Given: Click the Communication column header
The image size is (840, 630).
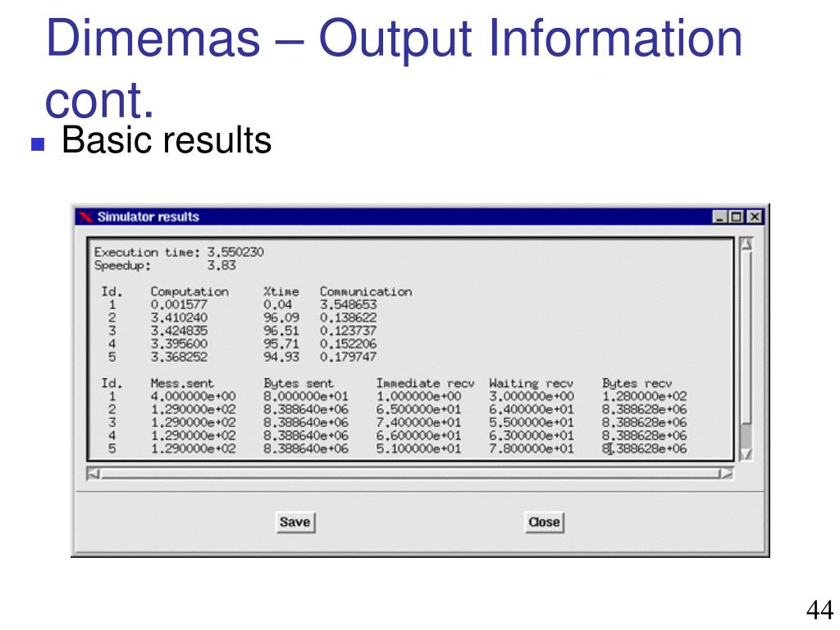Looking at the screenshot, I should (x=366, y=292).
